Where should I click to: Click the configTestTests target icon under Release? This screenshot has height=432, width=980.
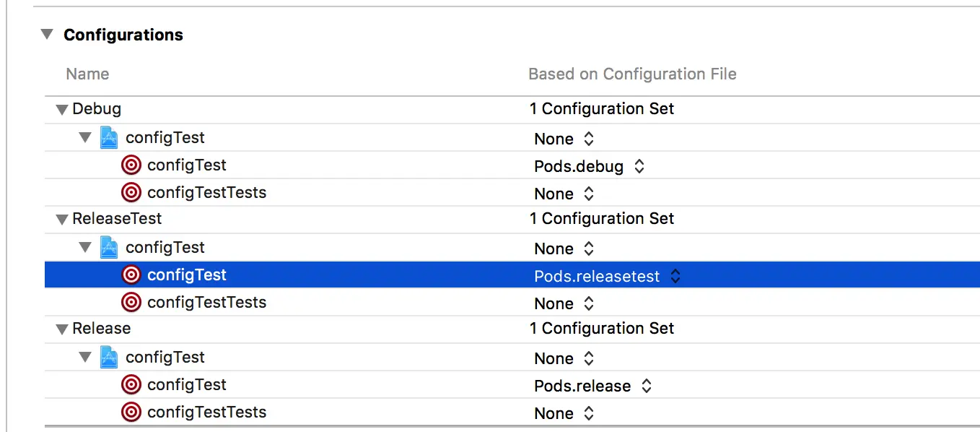[x=131, y=412]
